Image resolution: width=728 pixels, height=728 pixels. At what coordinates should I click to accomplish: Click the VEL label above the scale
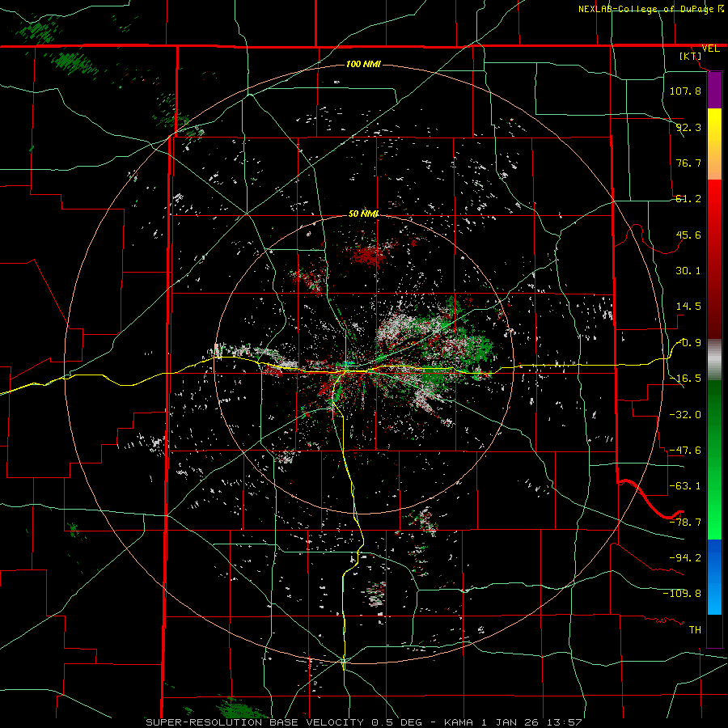point(710,49)
